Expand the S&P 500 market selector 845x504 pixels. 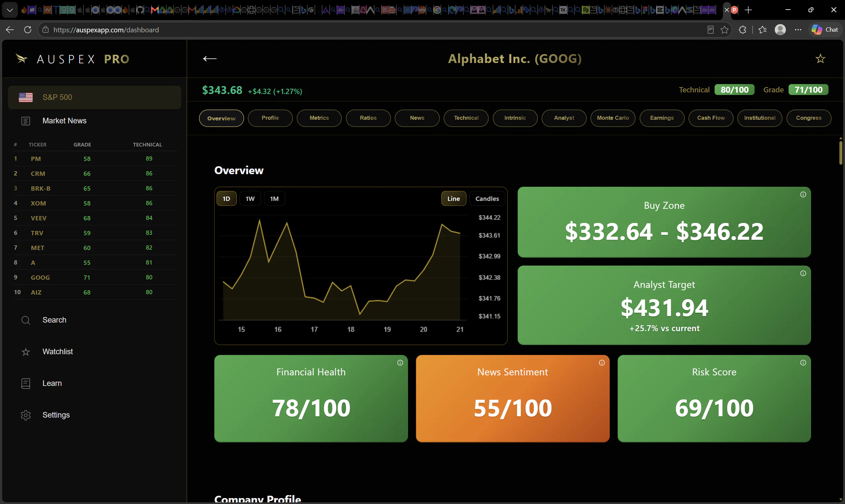pyautogui.click(x=94, y=98)
